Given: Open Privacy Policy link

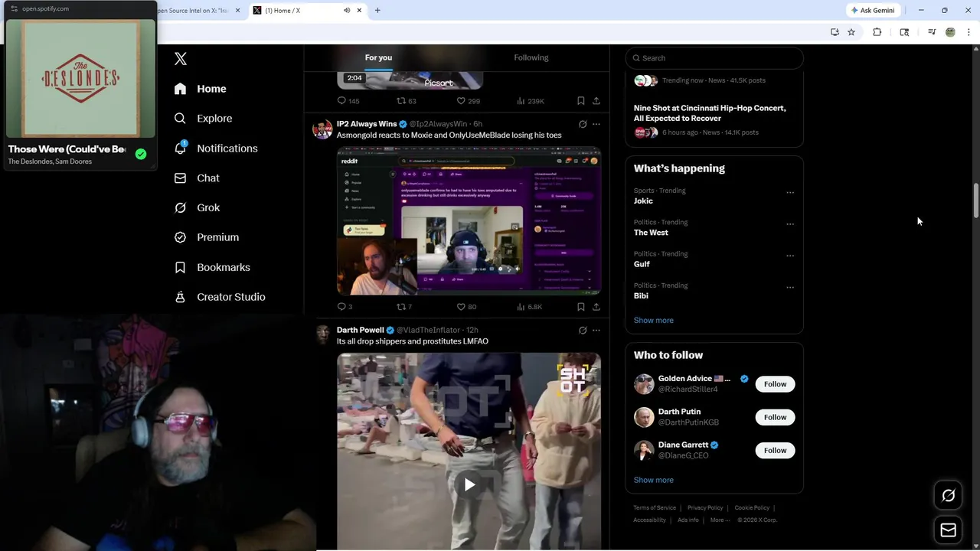Looking at the screenshot, I should click(705, 508).
